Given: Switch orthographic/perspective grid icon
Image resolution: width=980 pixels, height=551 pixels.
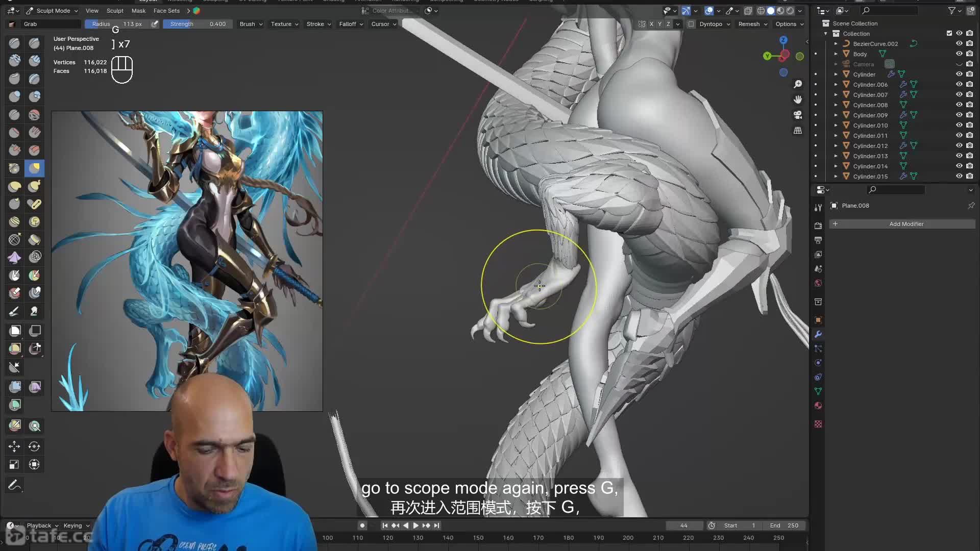Looking at the screenshot, I should [x=798, y=131].
